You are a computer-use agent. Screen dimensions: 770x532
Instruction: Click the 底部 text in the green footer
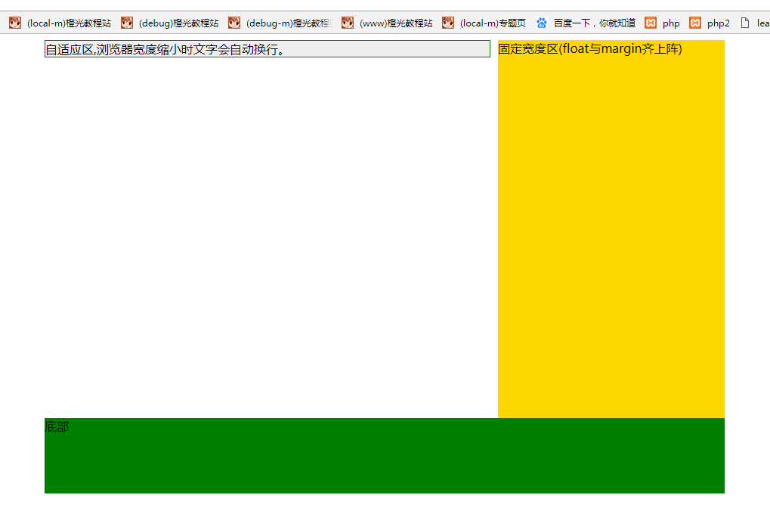click(x=57, y=427)
